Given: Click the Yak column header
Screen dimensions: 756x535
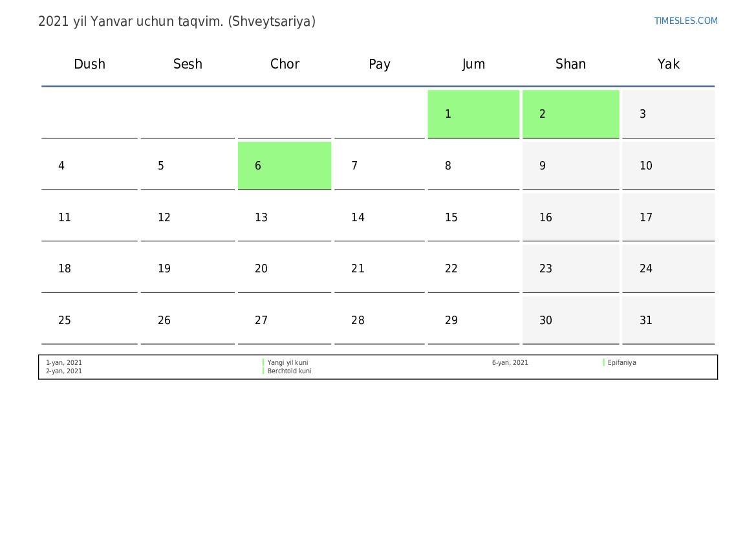Looking at the screenshot, I should click(668, 64).
